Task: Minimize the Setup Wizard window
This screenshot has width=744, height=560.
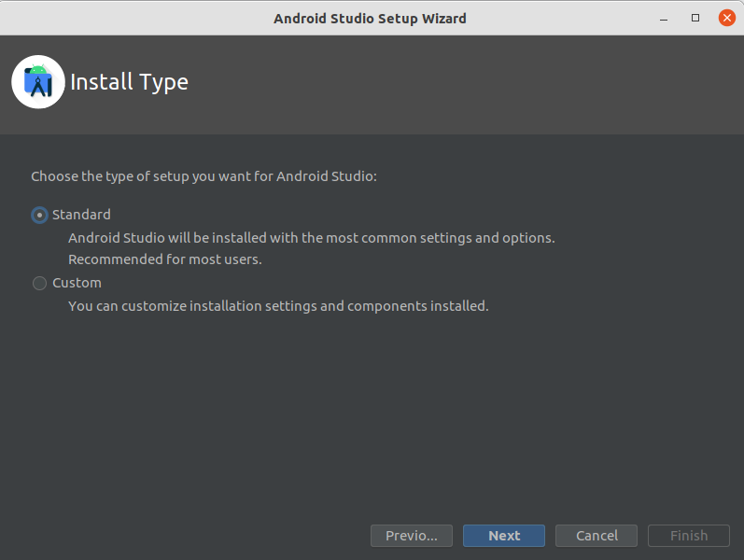Action: (x=665, y=18)
